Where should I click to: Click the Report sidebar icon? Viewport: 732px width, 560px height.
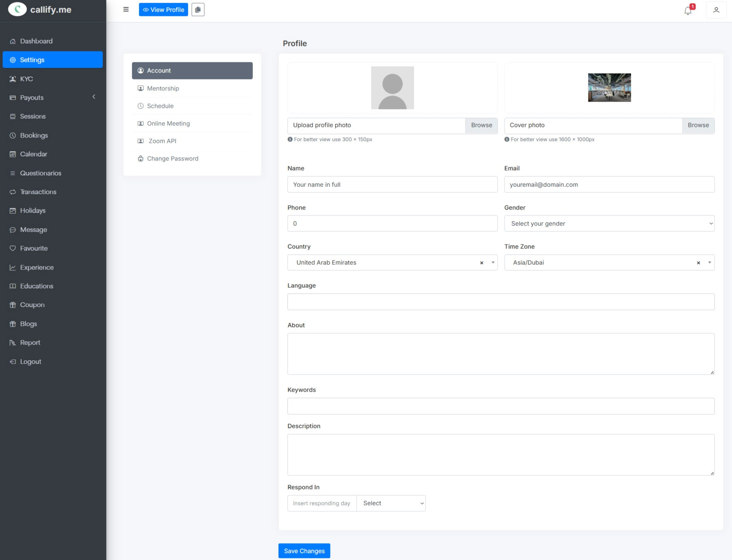(13, 343)
